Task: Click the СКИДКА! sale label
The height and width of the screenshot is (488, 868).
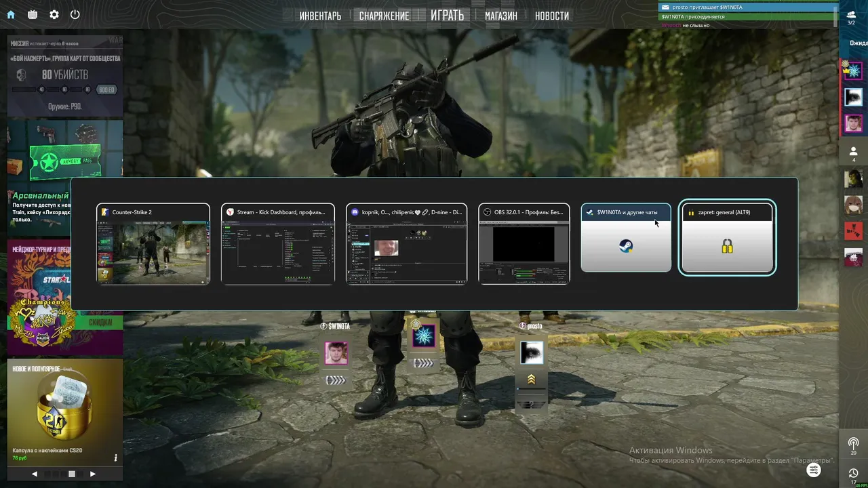Action: click(x=100, y=323)
